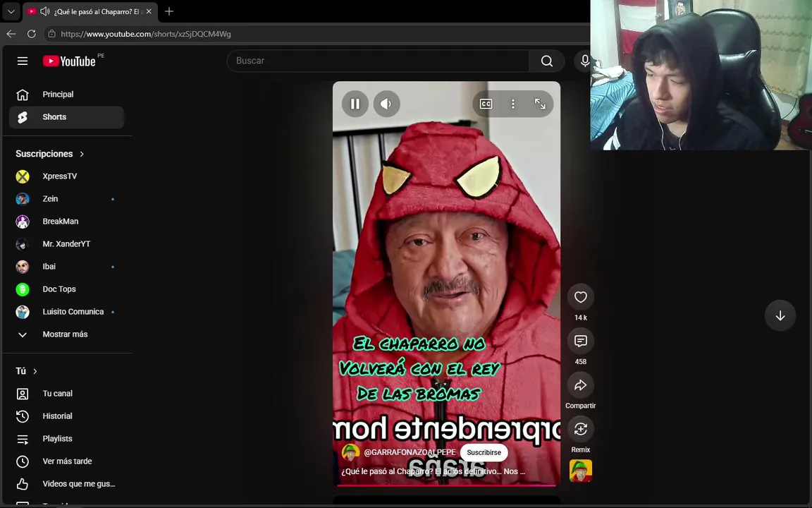The height and width of the screenshot is (508, 812).
Task: Open the Short's three-dot more options
Action: (x=512, y=104)
